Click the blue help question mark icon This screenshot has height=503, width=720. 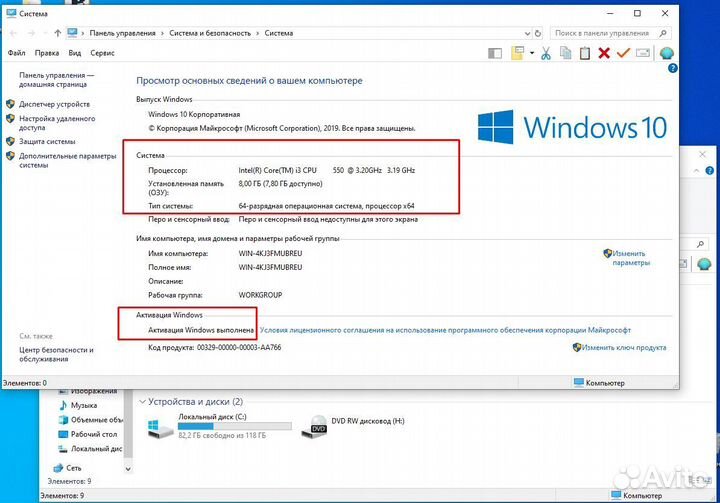pos(673,68)
